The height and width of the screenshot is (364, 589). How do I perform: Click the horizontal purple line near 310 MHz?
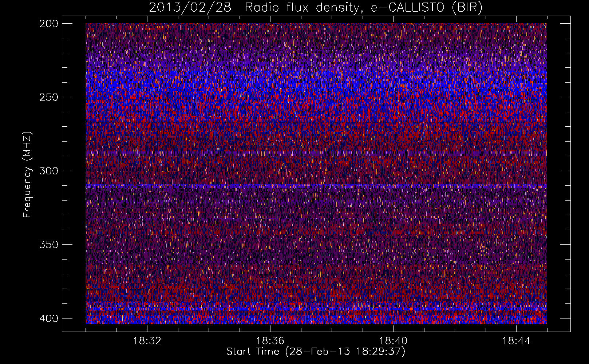[x=316, y=186]
